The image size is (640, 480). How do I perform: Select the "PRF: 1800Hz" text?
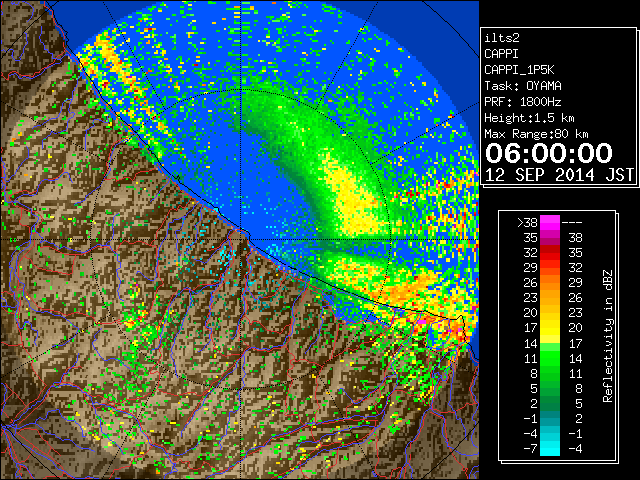point(522,102)
